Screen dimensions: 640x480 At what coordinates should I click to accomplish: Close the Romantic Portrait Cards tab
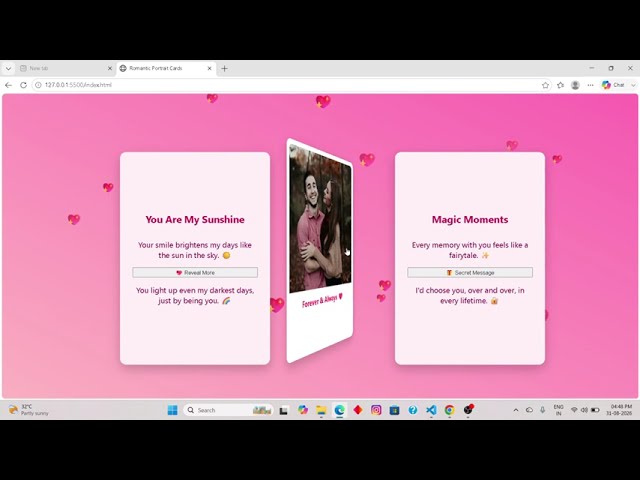pos(209,68)
